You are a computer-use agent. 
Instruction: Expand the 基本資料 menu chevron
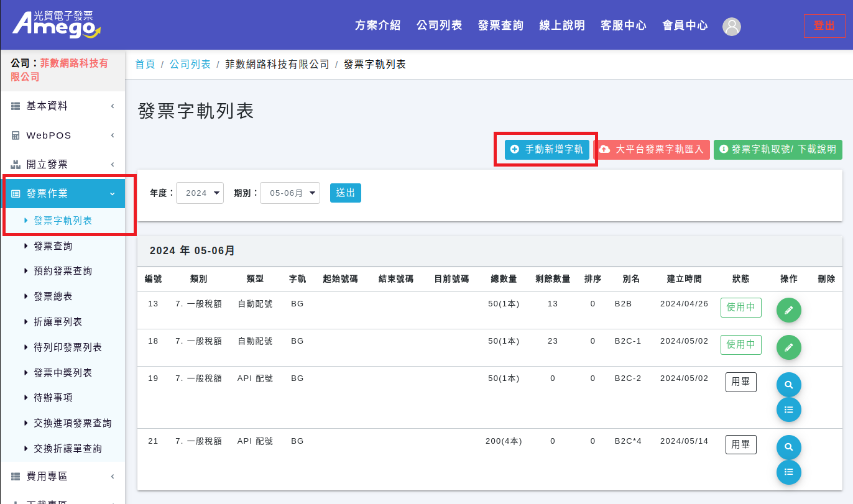pos(113,106)
